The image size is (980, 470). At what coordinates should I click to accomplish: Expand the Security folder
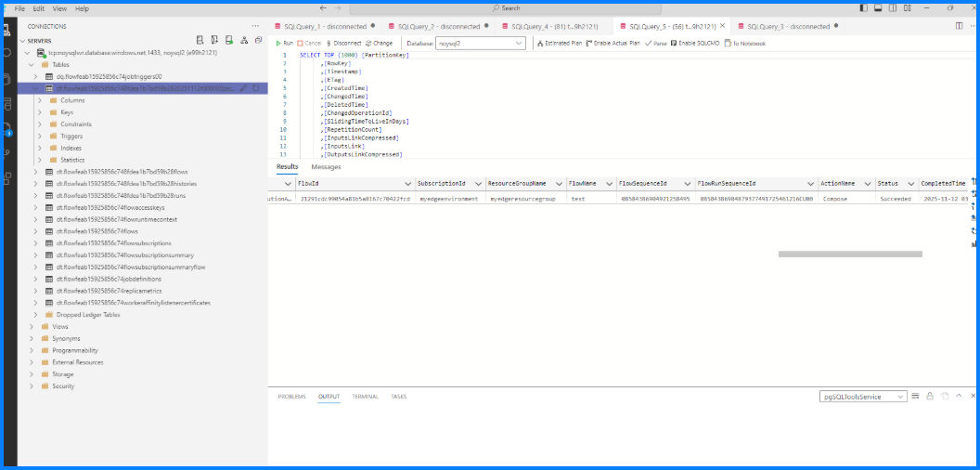click(32, 385)
